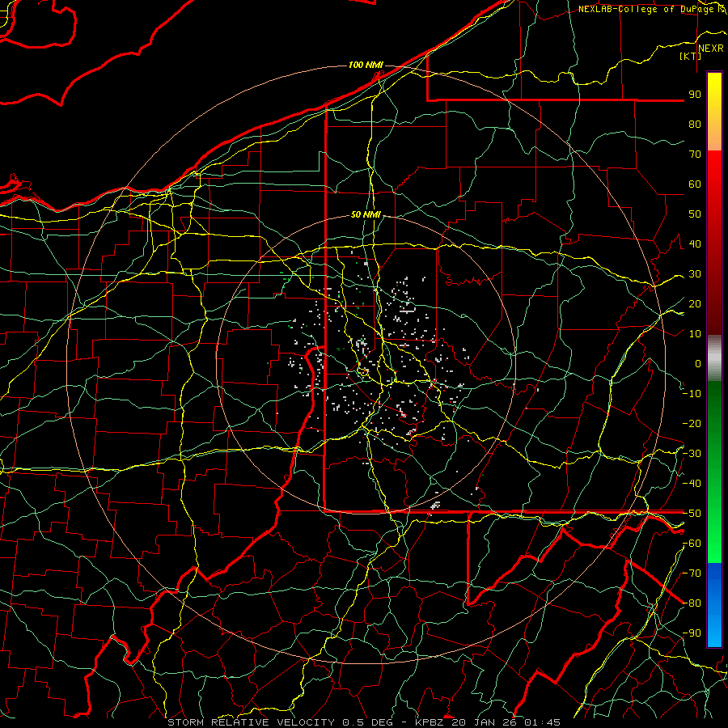Click the -60 value on the velocity scale
The image size is (728, 728).
click(692, 544)
